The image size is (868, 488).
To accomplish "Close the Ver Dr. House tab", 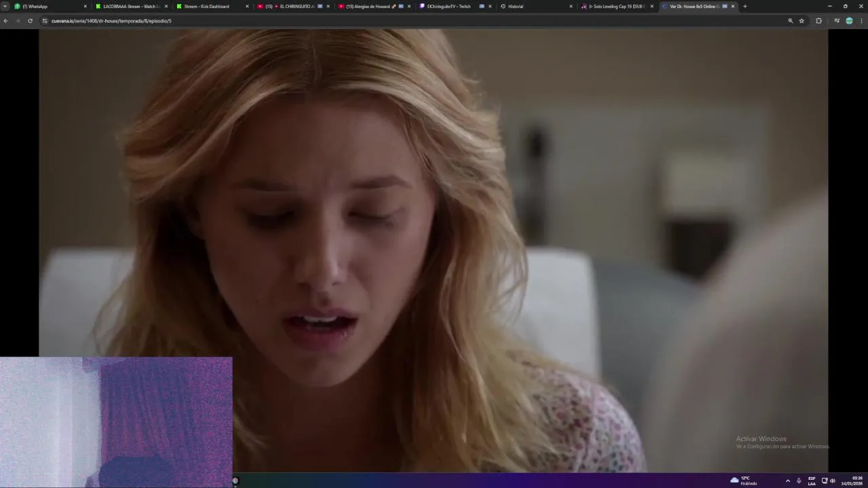I will pyautogui.click(x=732, y=6).
